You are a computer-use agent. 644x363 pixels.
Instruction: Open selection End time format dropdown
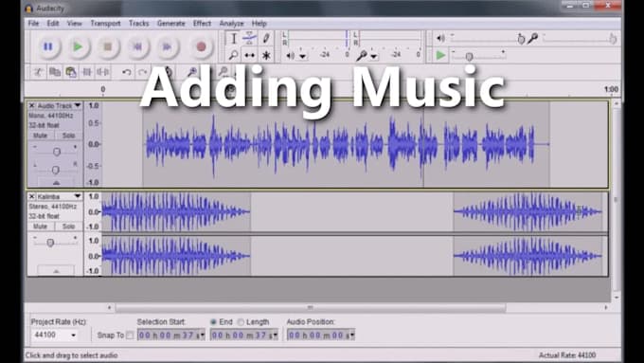pos(276,336)
